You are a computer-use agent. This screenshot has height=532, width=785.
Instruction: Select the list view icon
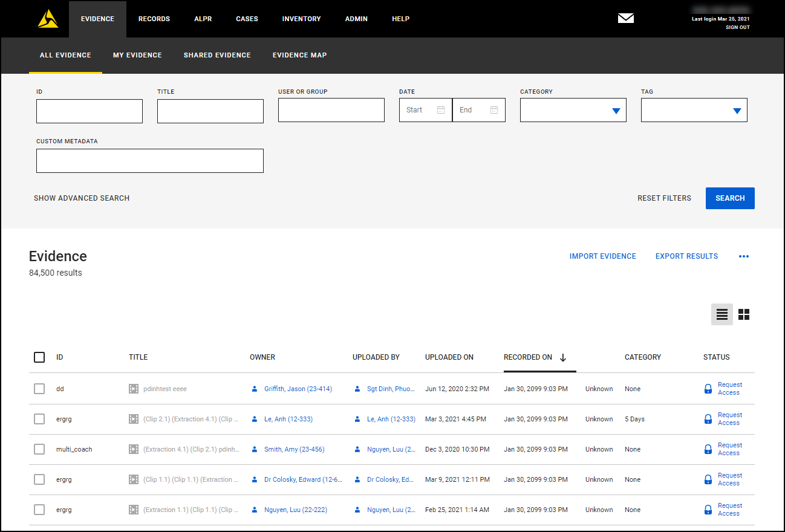pyautogui.click(x=721, y=314)
